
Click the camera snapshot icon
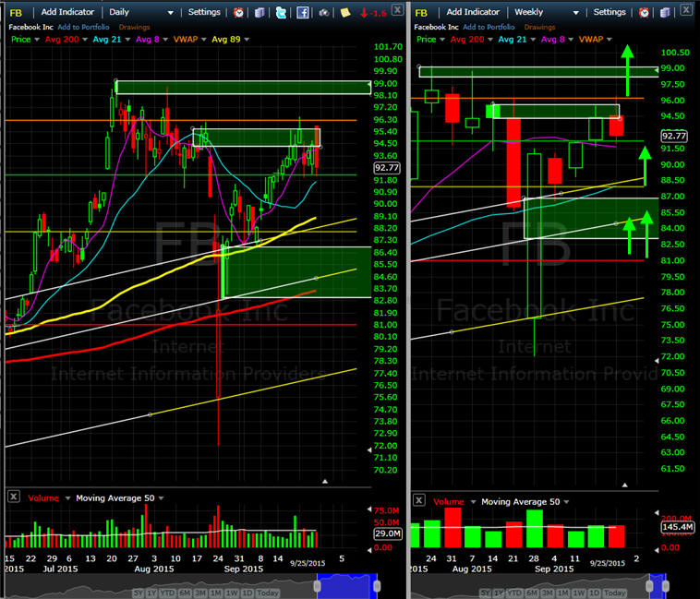pyautogui.click(x=323, y=13)
